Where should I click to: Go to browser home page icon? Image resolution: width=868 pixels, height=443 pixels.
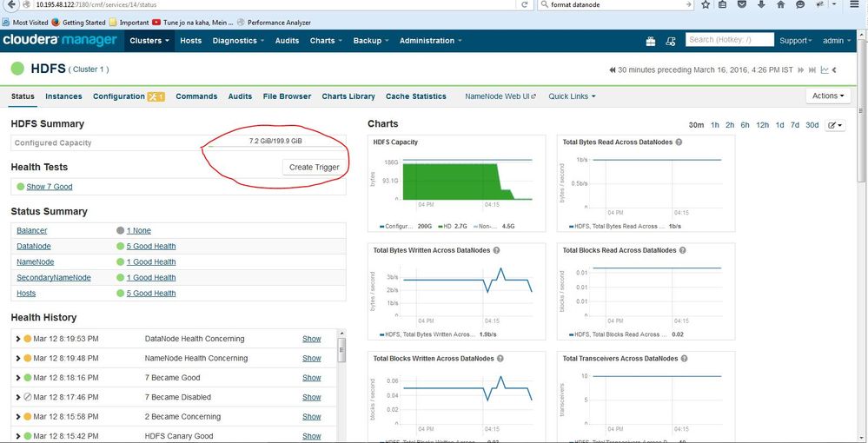(780, 4)
